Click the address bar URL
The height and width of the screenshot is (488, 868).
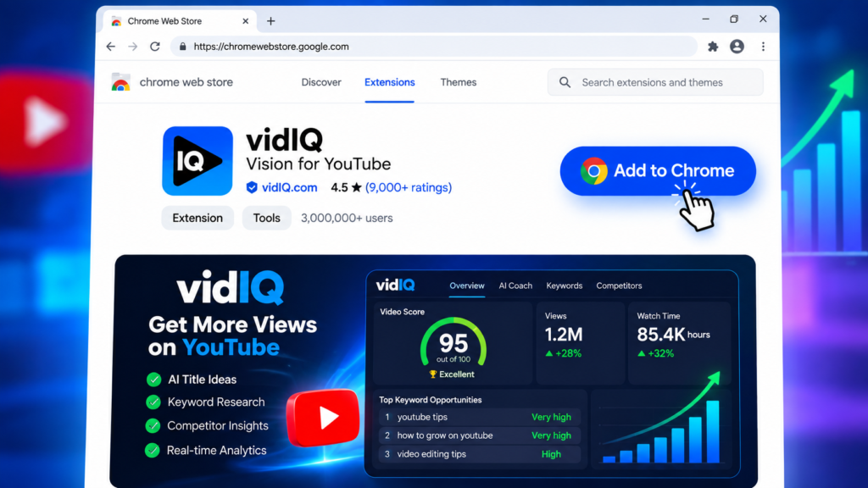tap(271, 47)
